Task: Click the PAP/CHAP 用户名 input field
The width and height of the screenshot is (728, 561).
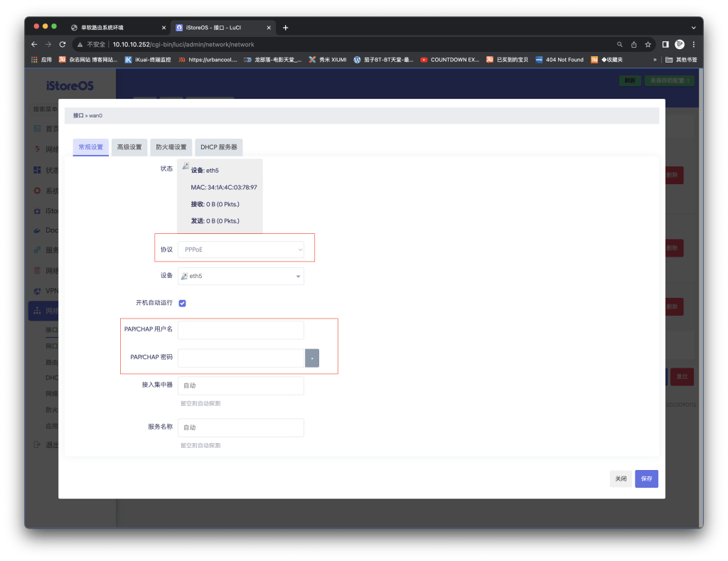Action: (241, 330)
